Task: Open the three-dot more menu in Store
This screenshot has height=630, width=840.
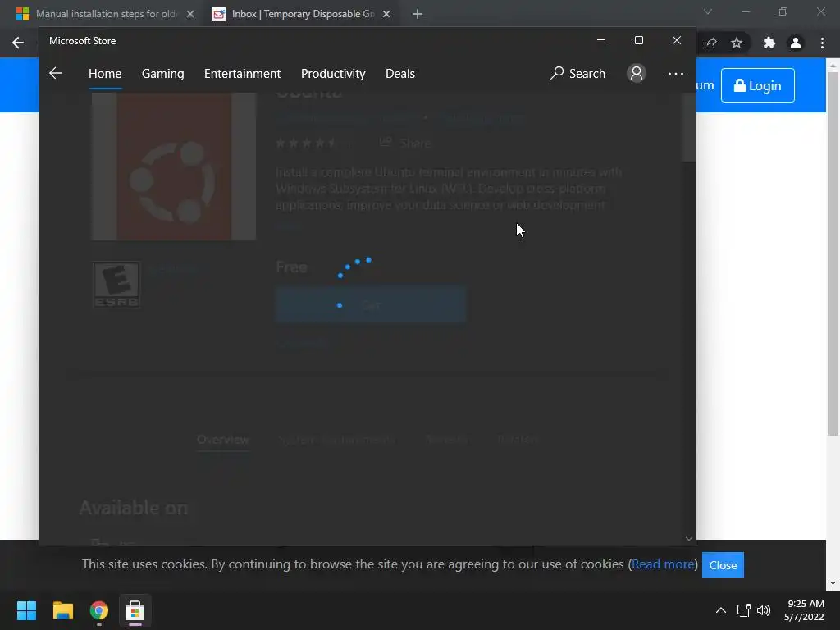Action: pos(676,73)
